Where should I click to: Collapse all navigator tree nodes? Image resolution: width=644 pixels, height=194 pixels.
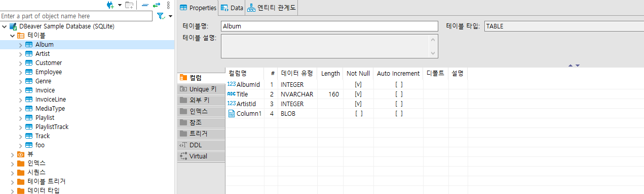pos(145,5)
